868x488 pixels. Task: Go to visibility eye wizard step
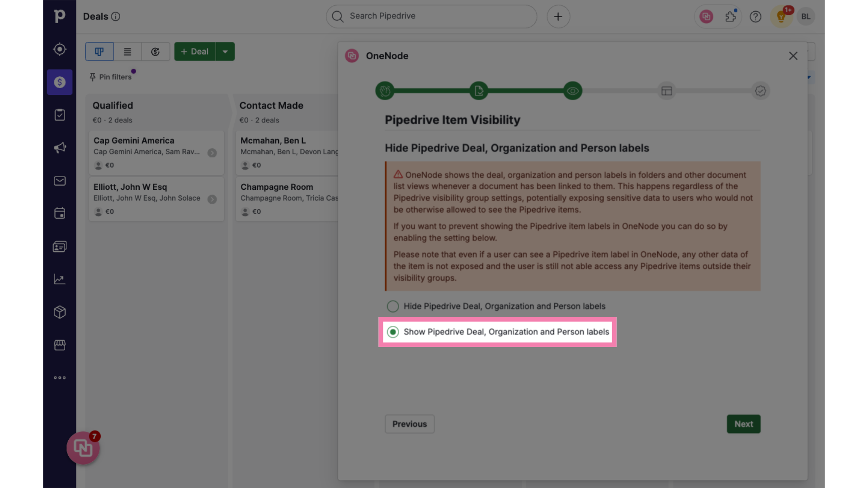pyautogui.click(x=573, y=91)
